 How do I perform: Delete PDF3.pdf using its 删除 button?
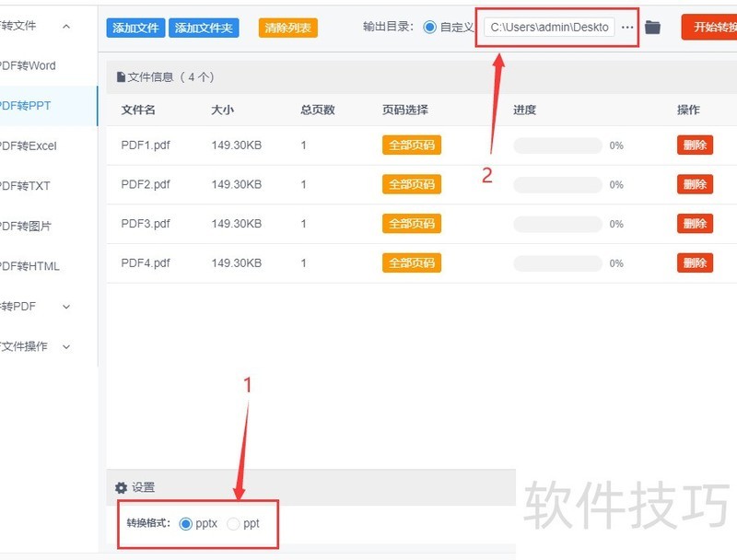pyautogui.click(x=694, y=223)
